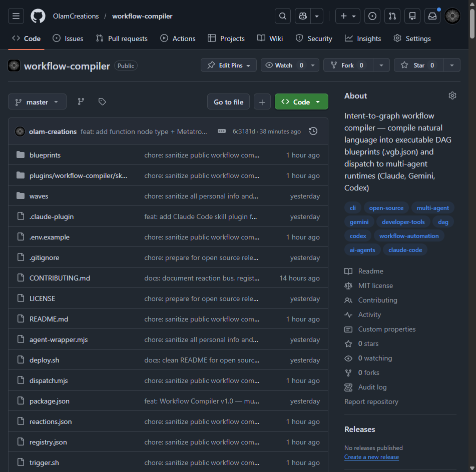Open the green Code dropdown button
This screenshot has width=476, height=472.
(301, 101)
